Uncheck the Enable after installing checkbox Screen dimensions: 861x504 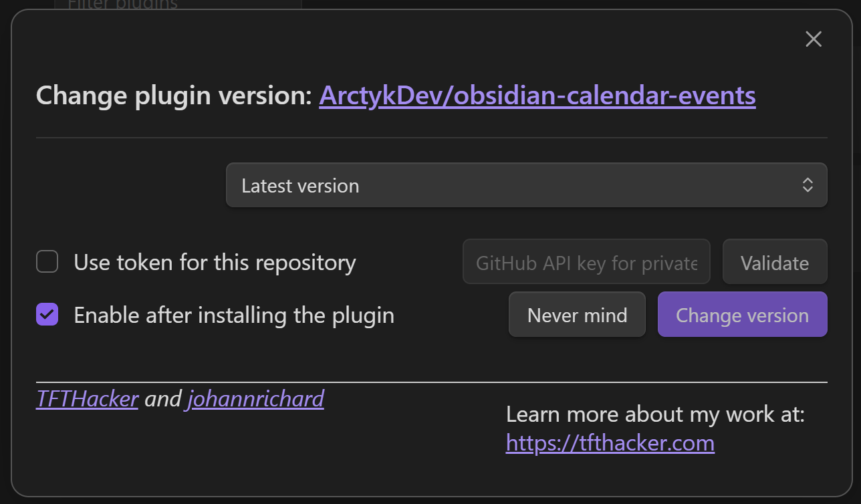coord(47,315)
